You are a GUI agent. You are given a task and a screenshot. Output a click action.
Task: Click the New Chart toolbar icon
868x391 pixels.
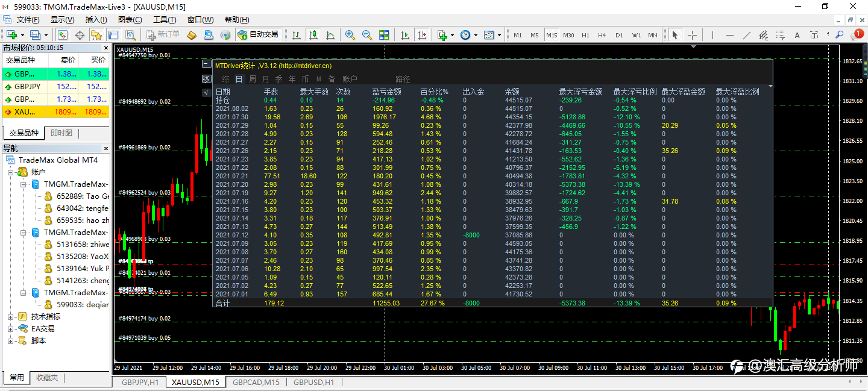(x=12, y=35)
